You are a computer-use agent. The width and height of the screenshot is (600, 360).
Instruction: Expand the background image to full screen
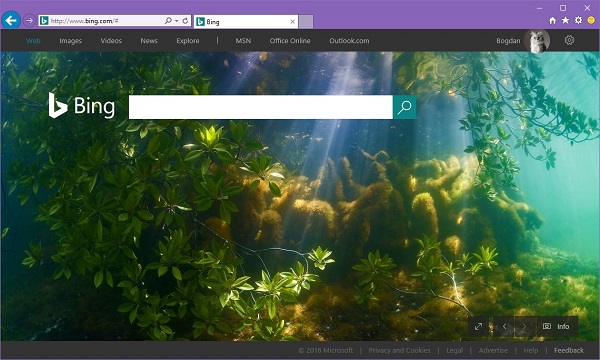(x=478, y=326)
